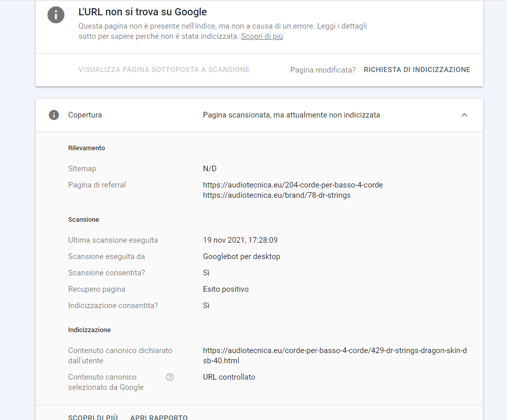Viewport: 507px width, 420px height.
Task: Click 'Apri rapporto' button
Action: pos(159,417)
